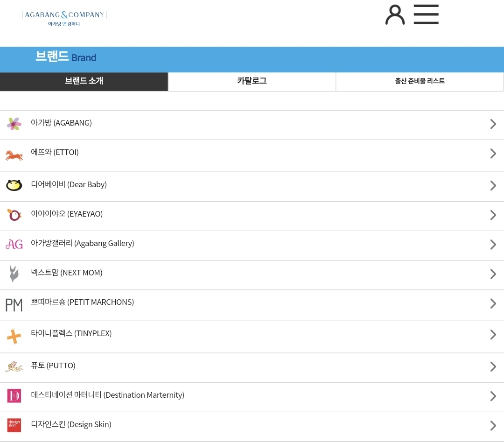Expand the EYAEYAO row chevron
Screen dimensions: 504x443
click(x=493, y=215)
